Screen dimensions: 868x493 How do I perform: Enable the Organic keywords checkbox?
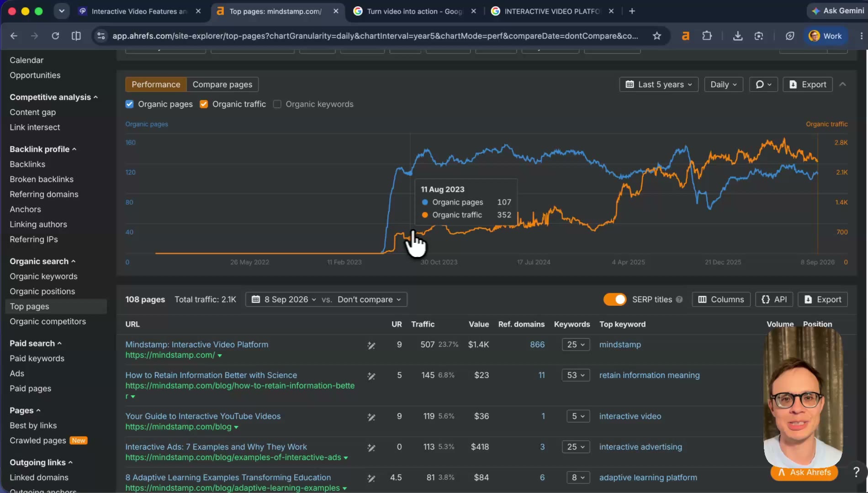277,104
